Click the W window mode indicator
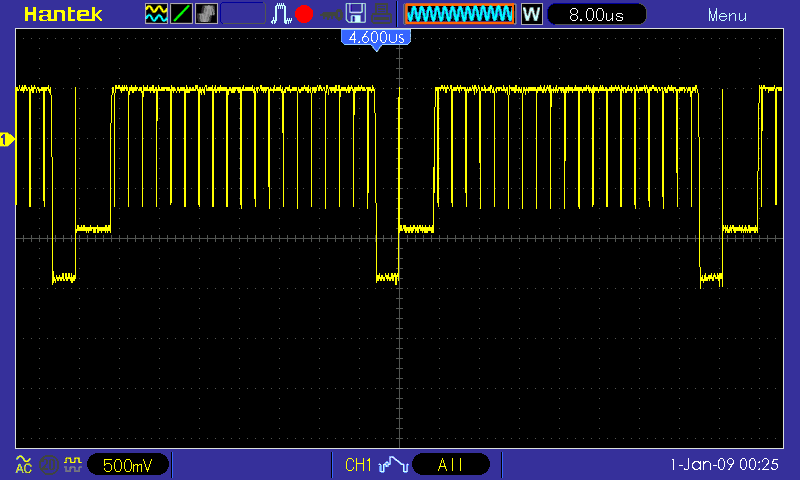The height and width of the screenshot is (480, 800). pos(532,14)
